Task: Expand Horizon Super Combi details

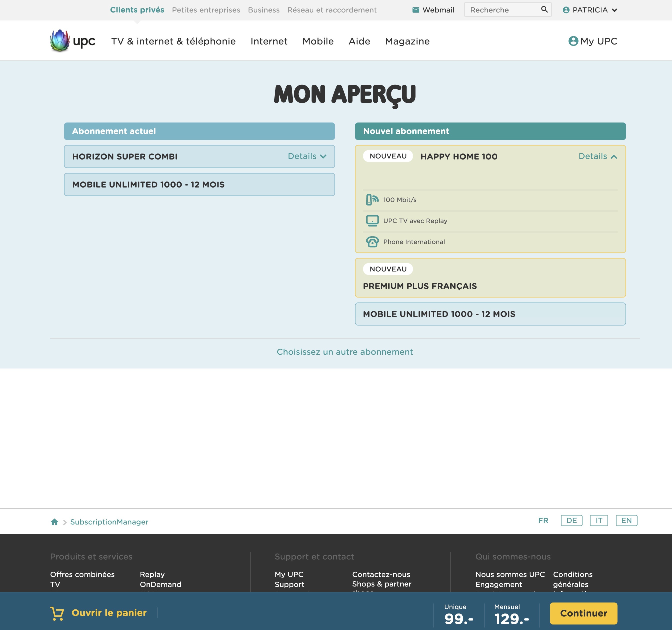Action: point(306,156)
